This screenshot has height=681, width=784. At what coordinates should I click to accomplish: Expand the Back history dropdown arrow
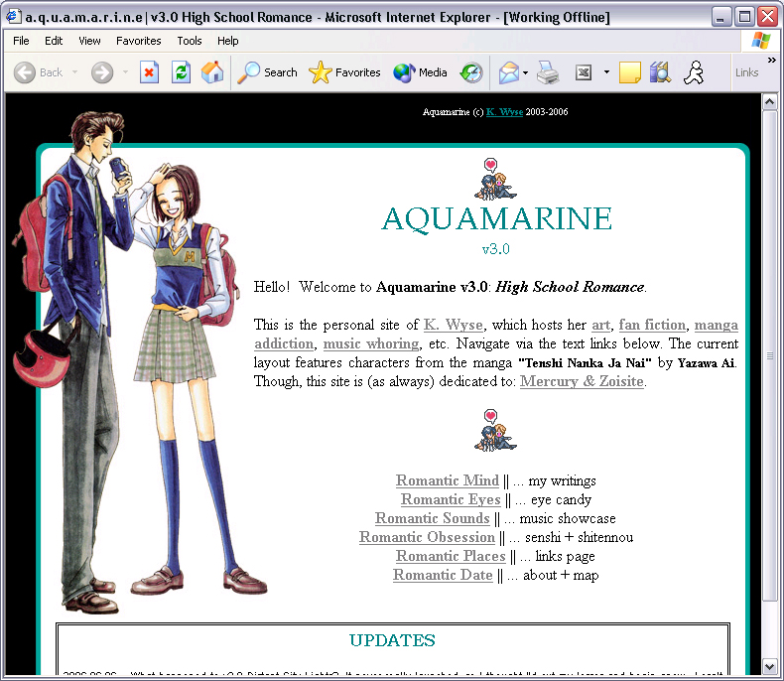[x=75, y=72]
